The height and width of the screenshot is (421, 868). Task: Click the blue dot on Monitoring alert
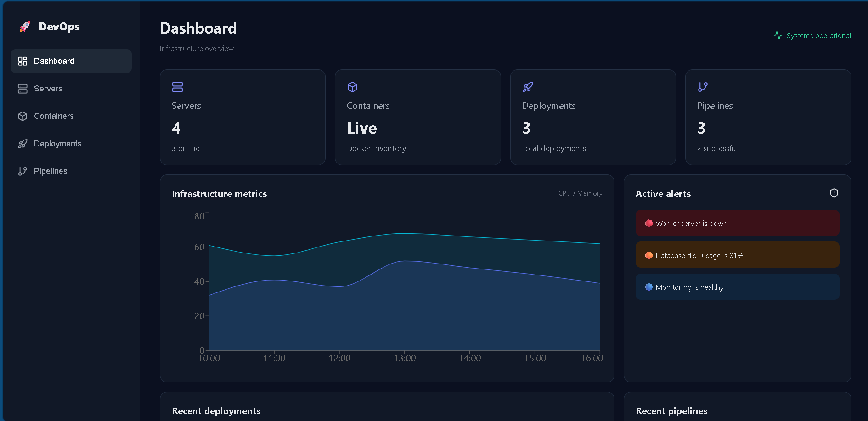(649, 287)
